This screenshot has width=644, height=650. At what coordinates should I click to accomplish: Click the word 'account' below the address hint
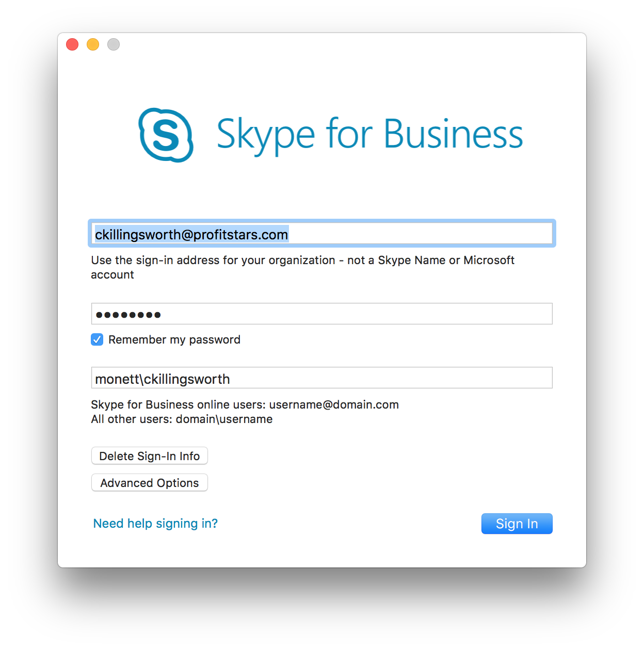[x=112, y=275]
